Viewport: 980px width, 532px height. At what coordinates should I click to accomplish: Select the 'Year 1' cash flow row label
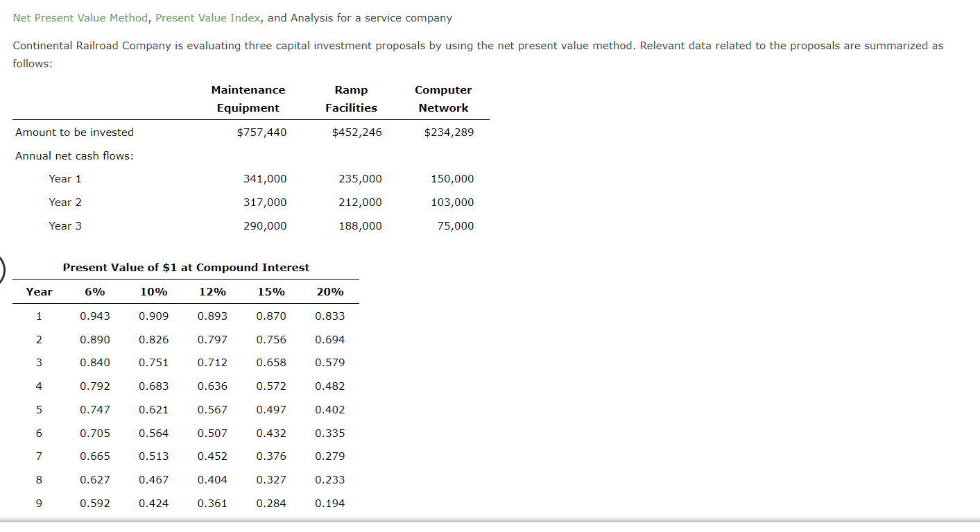65,179
